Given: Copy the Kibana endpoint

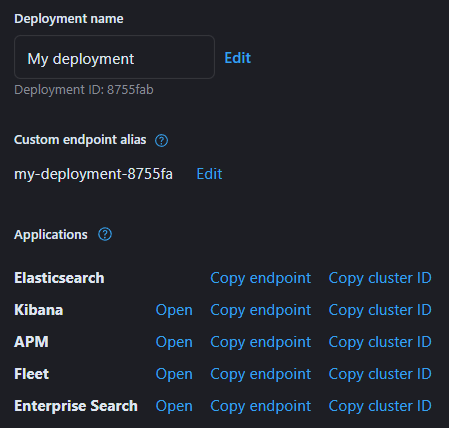Looking at the screenshot, I should tap(261, 310).
